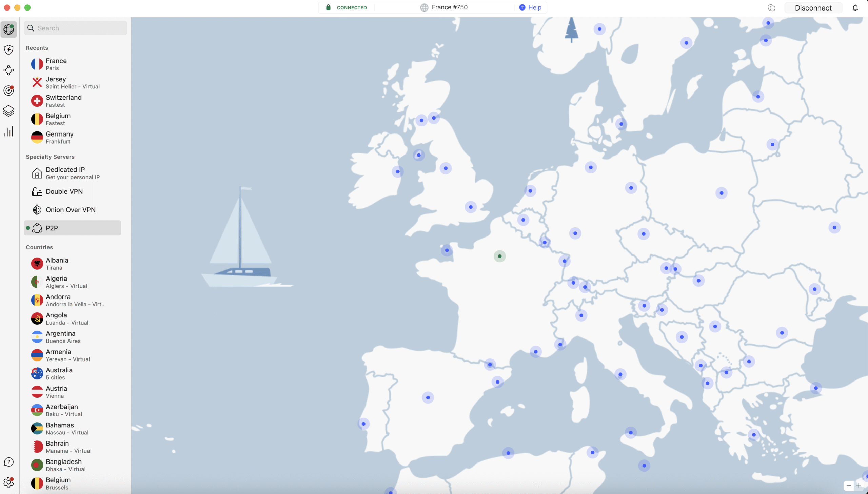This screenshot has width=868, height=494.
Task: Select Algeria Algiers - Virtual
Action: (73, 282)
